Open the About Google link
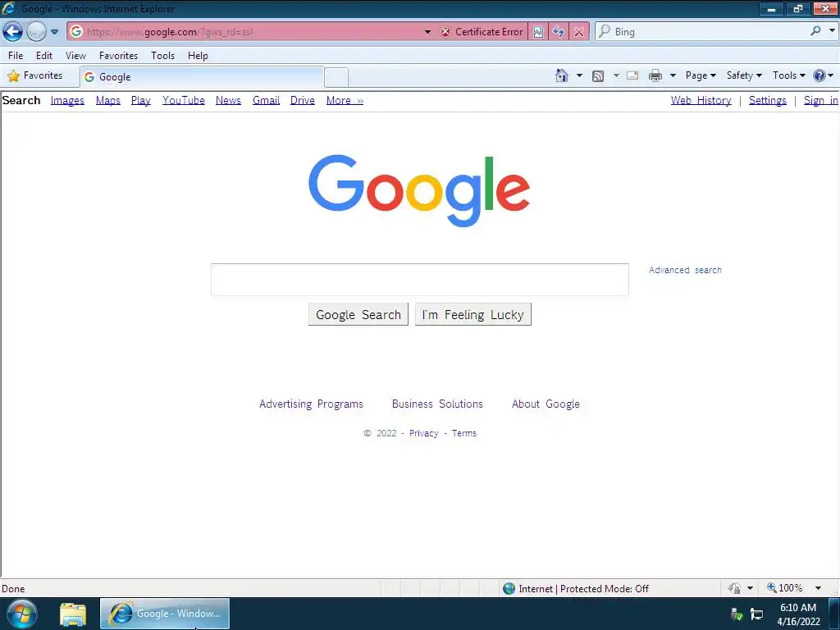The width and height of the screenshot is (840, 630). point(546,404)
